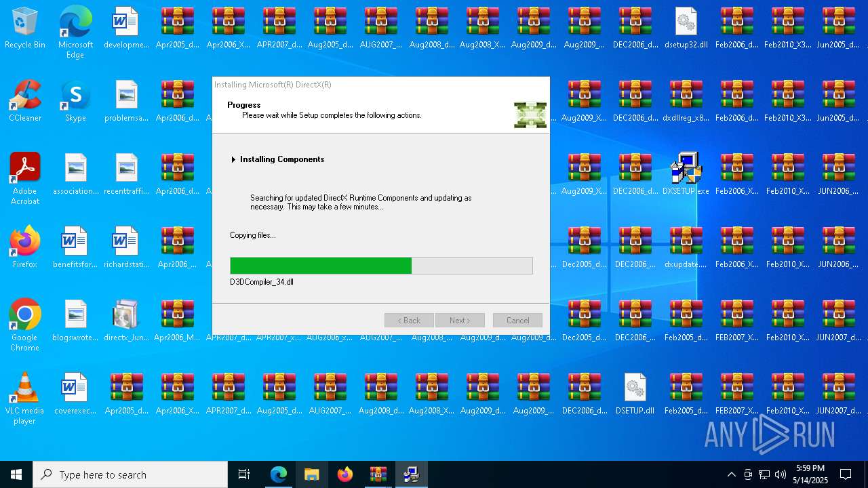The width and height of the screenshot is (868, 488).
Task: Select Feb2005_d... archive right of DSETUP.dll
Action: pyautogui.click(x=686, y=394)
